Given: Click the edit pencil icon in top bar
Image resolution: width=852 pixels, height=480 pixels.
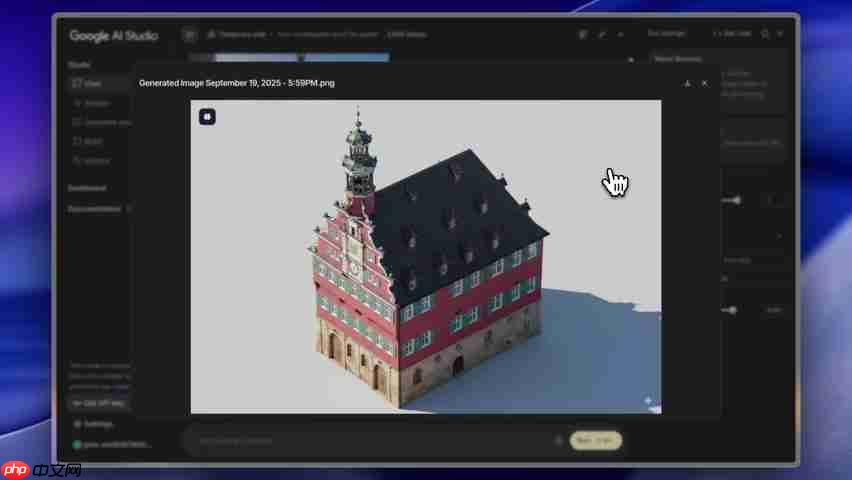Looking at the screenshot, I should [x=602, y=34].
